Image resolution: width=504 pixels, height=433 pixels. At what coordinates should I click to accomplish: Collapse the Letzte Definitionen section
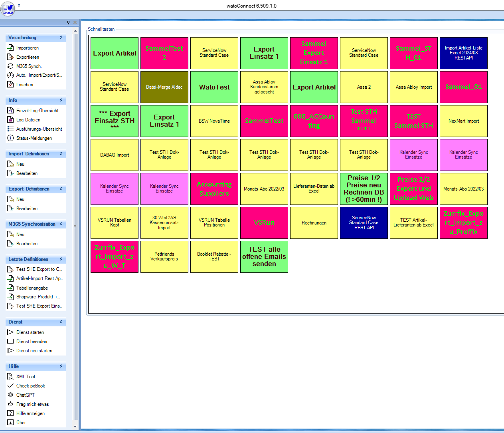point(61,259)
